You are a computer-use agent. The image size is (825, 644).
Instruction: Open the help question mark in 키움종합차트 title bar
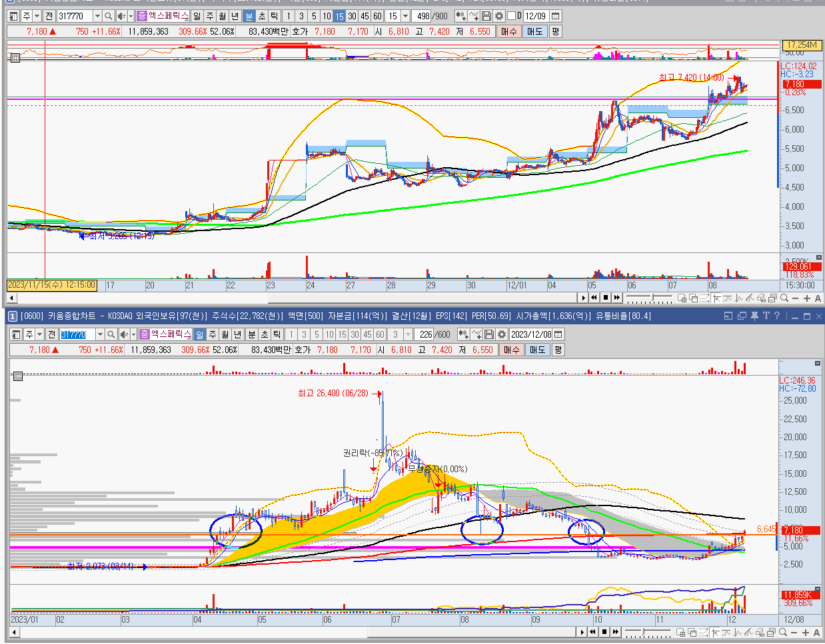[x=777, y=316]
